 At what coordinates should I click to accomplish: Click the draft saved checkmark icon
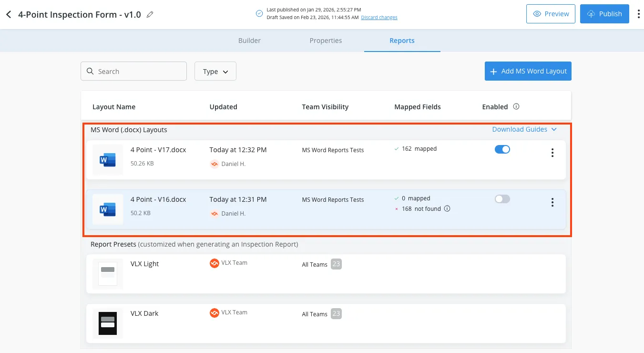pyautogui.click(x=259, y=13)
